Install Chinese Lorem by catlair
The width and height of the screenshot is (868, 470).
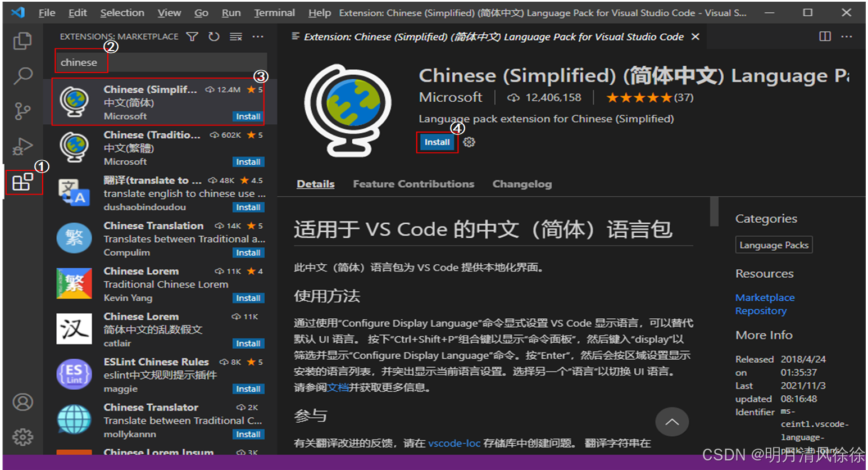point(248,344)
